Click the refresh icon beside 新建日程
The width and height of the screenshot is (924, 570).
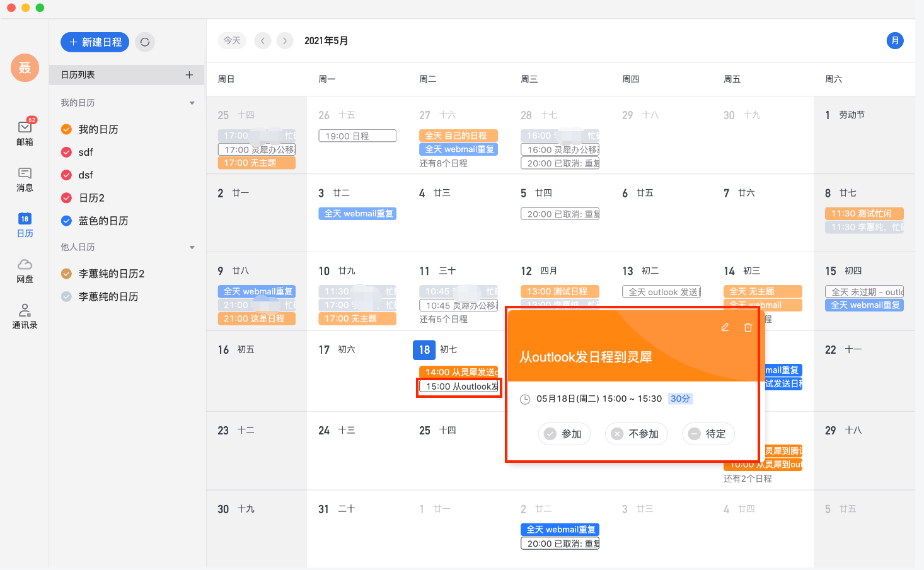pyautogui.click(x=145, y=42)
